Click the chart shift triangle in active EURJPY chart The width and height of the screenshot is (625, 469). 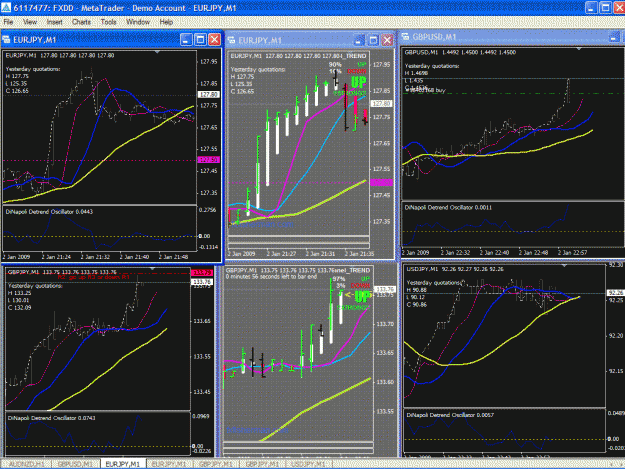point(157,52)
